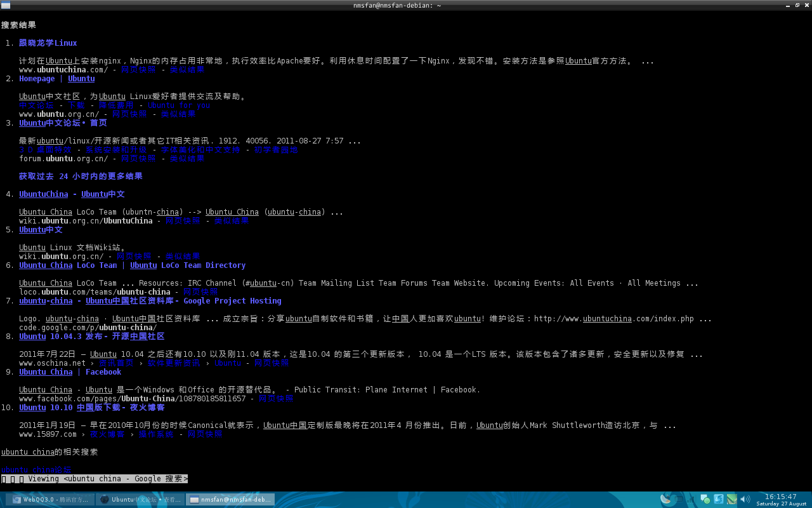812x508 pixels.
Task: Open 网页快照 for forum.ubuntu.org.cn
Action: pos(138,159)
